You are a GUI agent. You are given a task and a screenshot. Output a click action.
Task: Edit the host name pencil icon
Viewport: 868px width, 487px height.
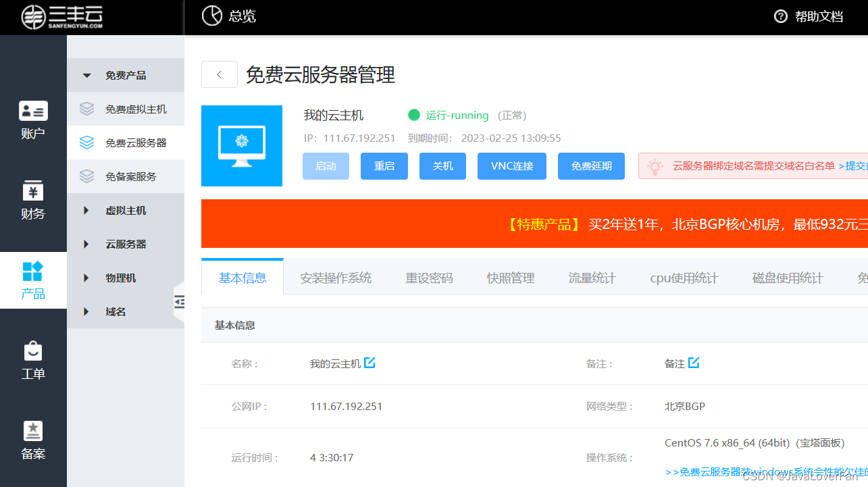pos(369,363)
